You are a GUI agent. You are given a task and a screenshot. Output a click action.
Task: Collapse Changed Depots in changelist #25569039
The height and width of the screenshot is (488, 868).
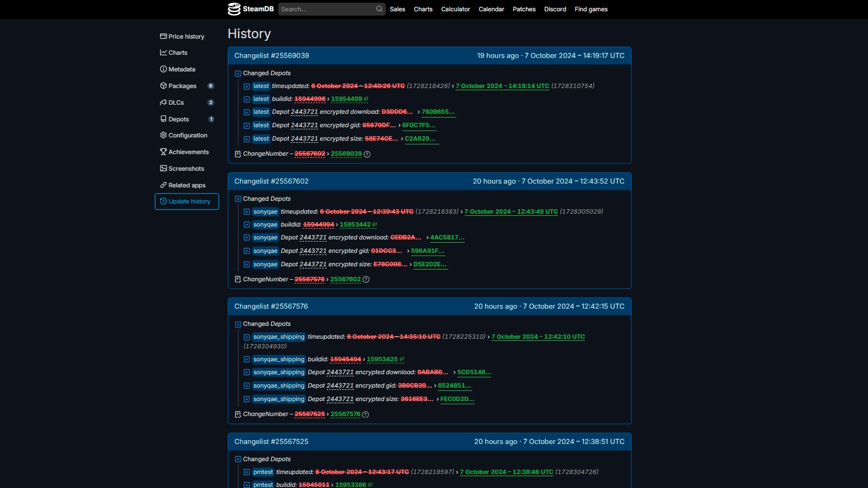tap(238, 74)
